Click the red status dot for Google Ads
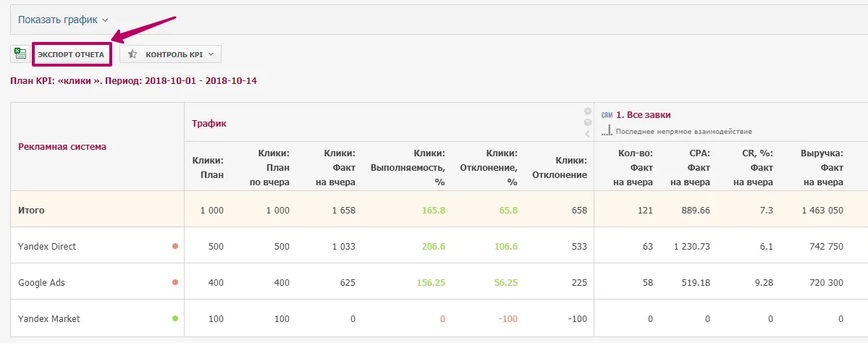The image size is (868, 343). [175, 282]
